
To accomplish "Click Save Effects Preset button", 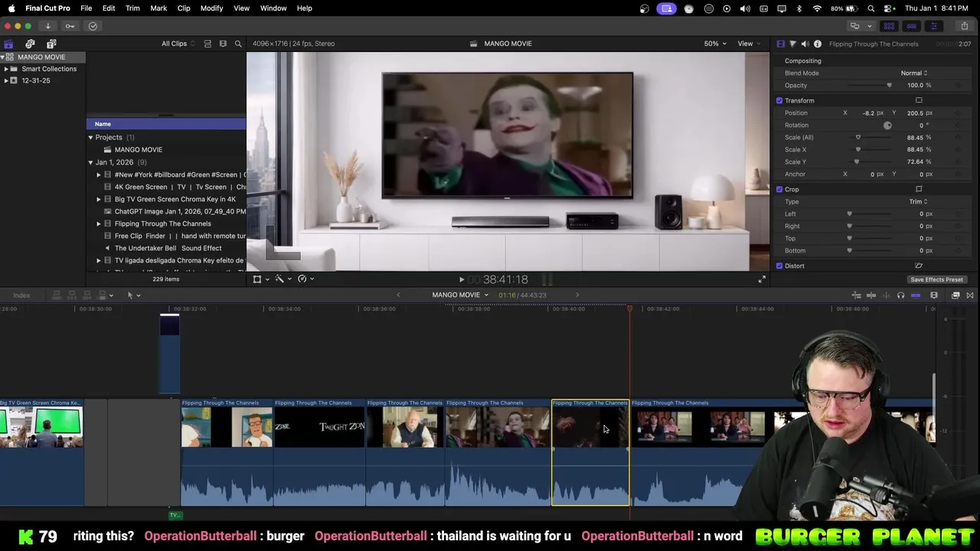I will point(936,279).
